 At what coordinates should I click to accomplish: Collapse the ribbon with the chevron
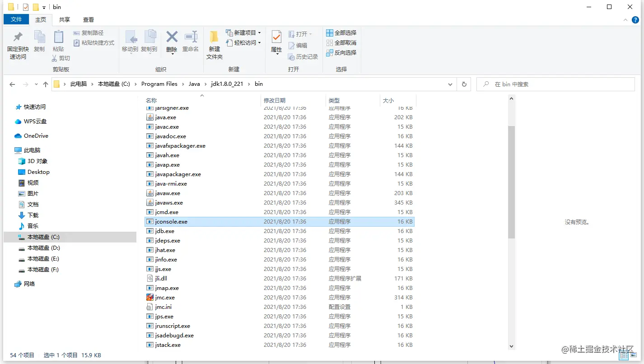point(625,20)
